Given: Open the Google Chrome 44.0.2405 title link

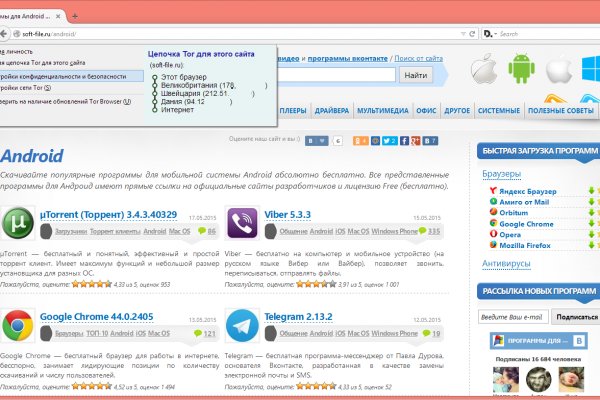Looking at the screenshot, I should point(96,317).
